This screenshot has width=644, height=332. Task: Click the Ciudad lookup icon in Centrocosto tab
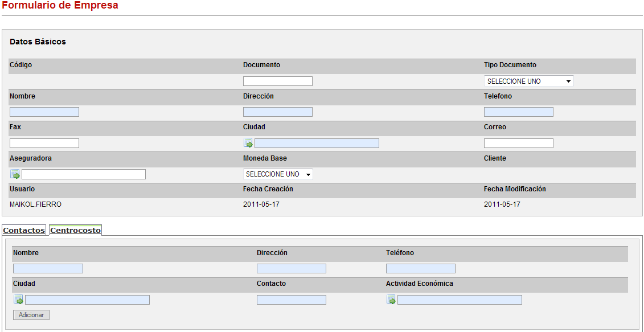tap(18, 300)
